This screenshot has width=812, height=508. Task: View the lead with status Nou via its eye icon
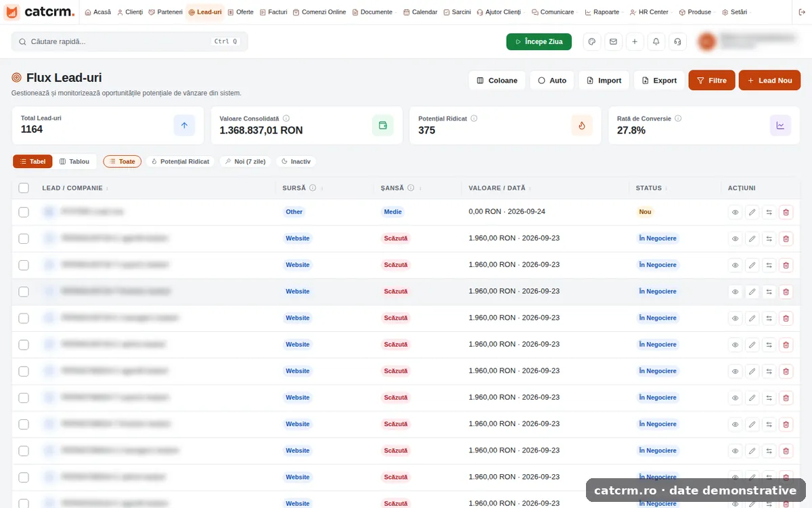736,212
